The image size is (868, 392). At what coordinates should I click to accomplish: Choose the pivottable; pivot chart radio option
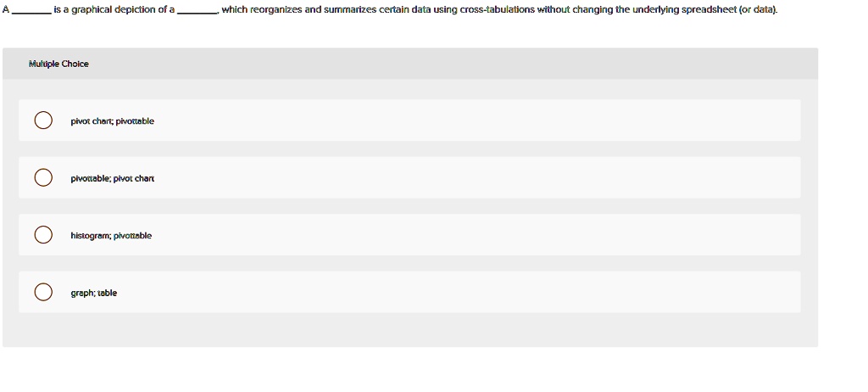[43, 177]
